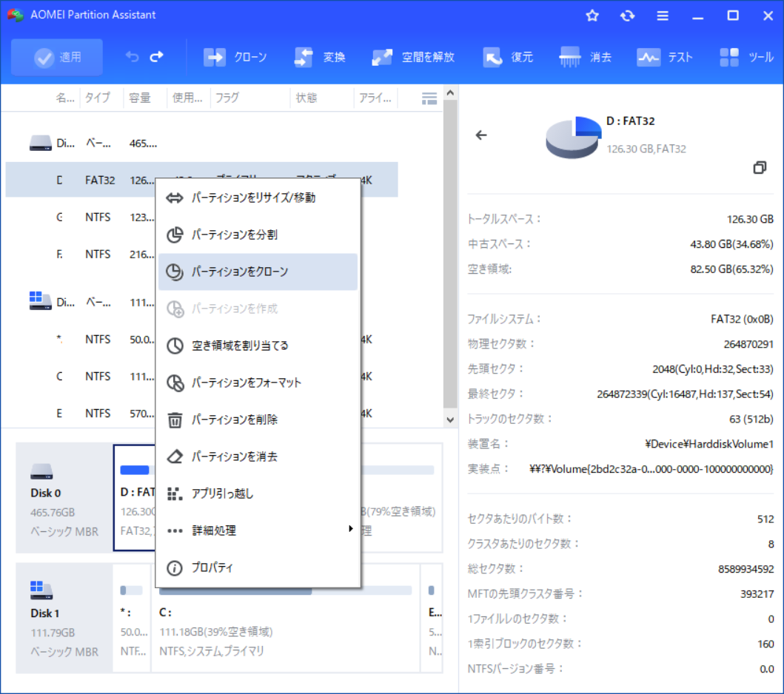Open the 変換 (Convert) toolbar menu
Image resolution: width=784 pixels, height=694 pixels.
[x=320, y=58]
